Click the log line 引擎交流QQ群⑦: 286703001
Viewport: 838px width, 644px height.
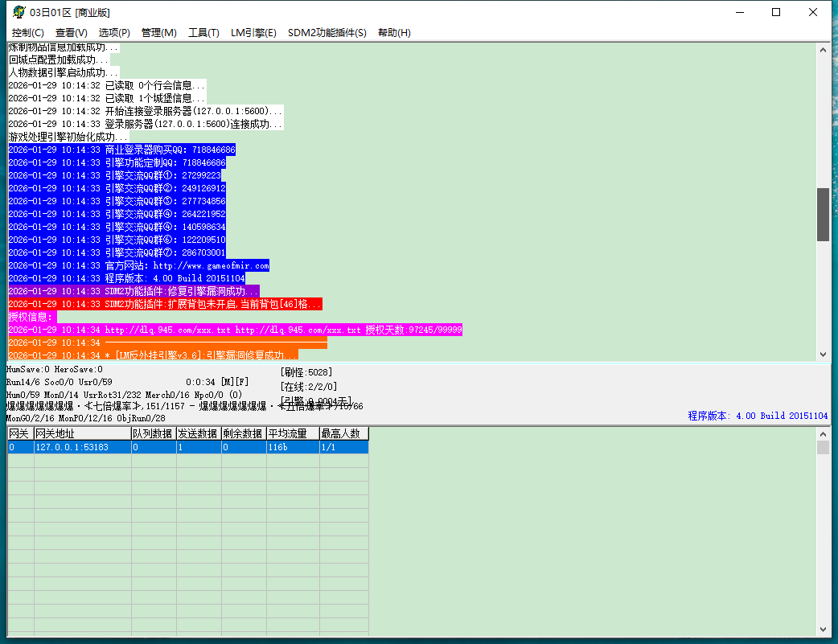coord(117,252)
